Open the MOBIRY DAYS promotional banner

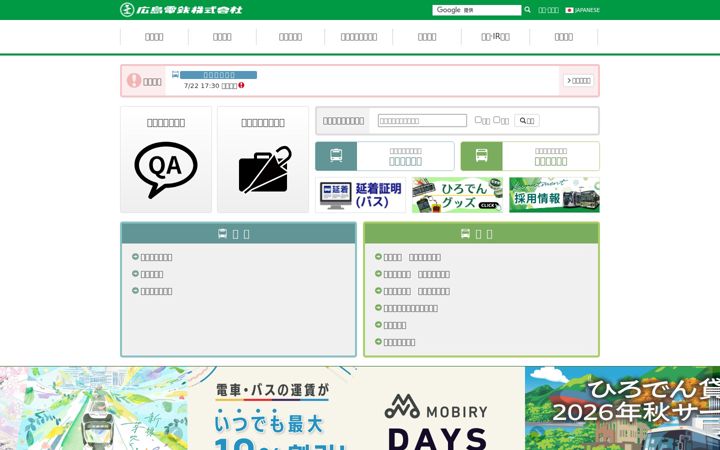(356, 408)
